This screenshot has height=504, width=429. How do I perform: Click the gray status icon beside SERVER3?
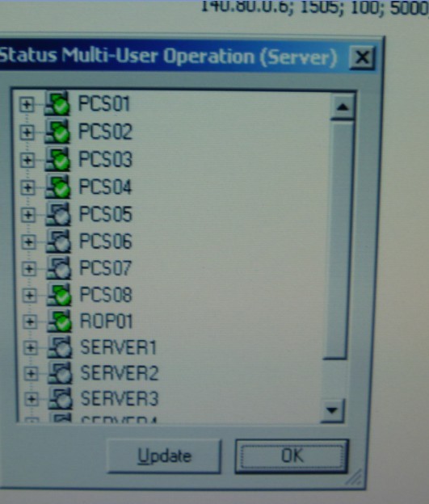point(61,398)
